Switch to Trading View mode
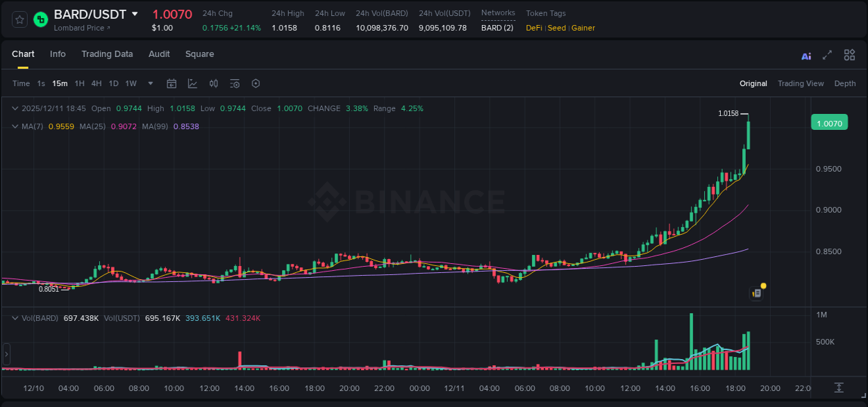The width and height of the screenshot is (868, 407). pyautogui.click(x=801, y=83)
